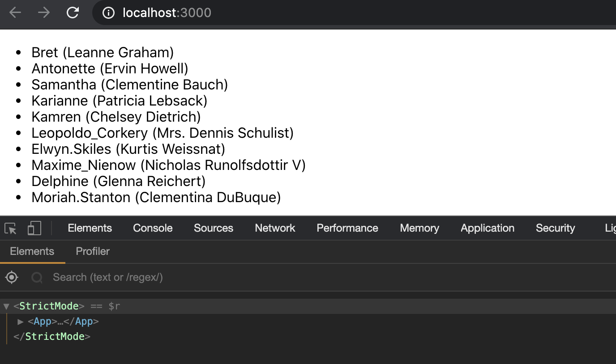
Task: Click list item Maxime_Nienow (Nicholas Runolfsdottir V)
Action: pyautogui.click(x=168, y=165)
